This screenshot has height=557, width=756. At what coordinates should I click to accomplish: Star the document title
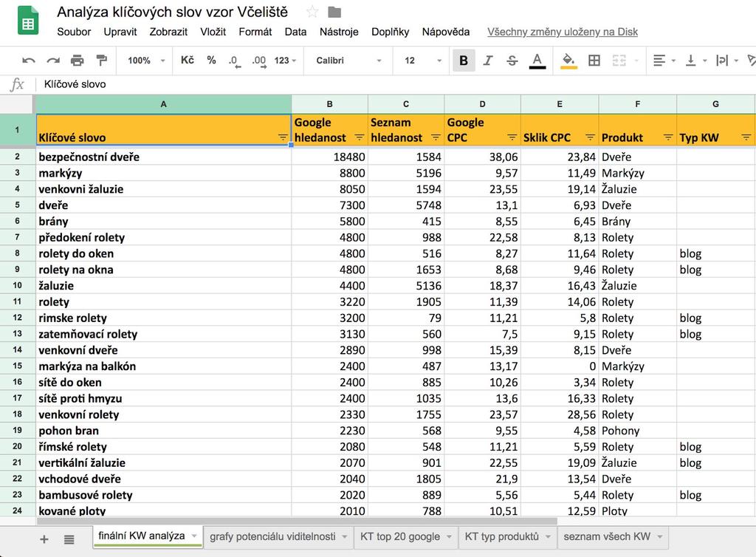(x=312, y=12)
